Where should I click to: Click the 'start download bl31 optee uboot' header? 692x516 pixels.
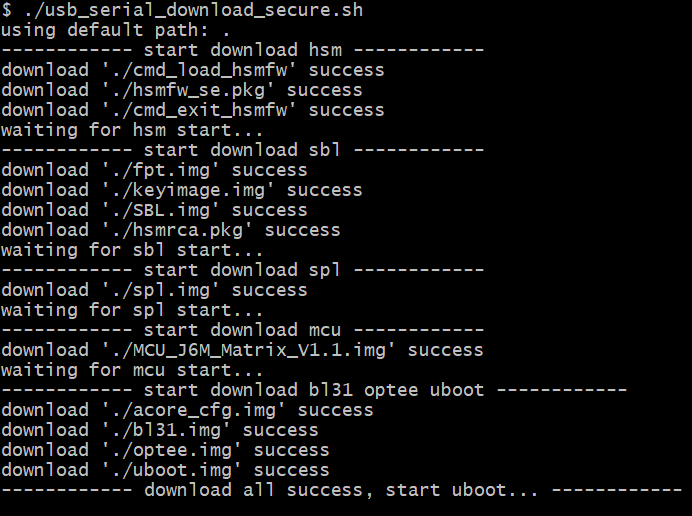(x=314, y=390)
